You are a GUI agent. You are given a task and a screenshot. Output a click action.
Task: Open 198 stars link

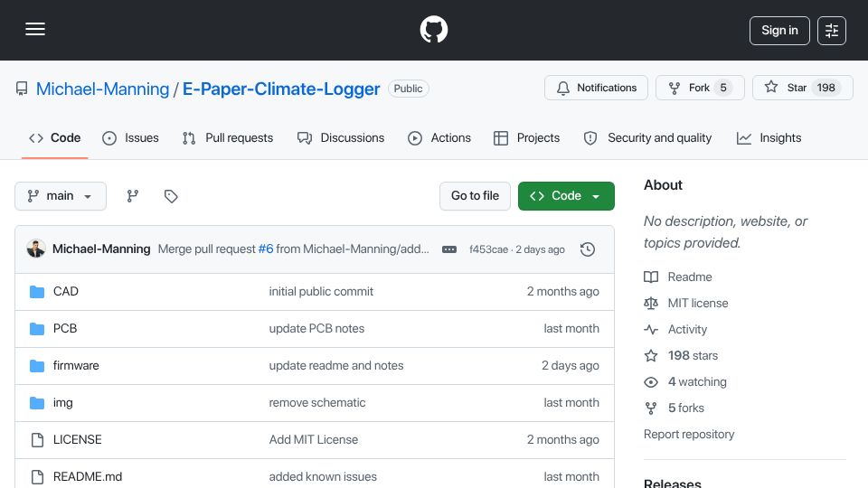click(681, 356)
